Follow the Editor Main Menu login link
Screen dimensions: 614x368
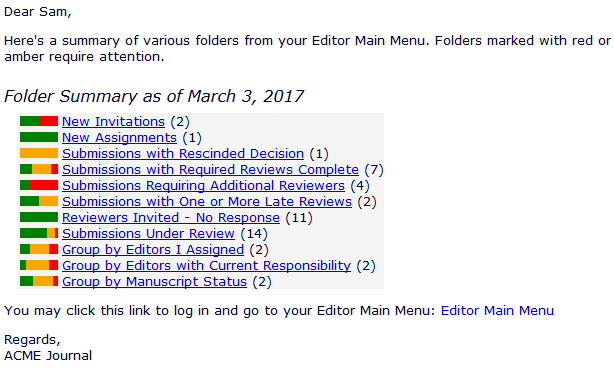pos(497,311)
